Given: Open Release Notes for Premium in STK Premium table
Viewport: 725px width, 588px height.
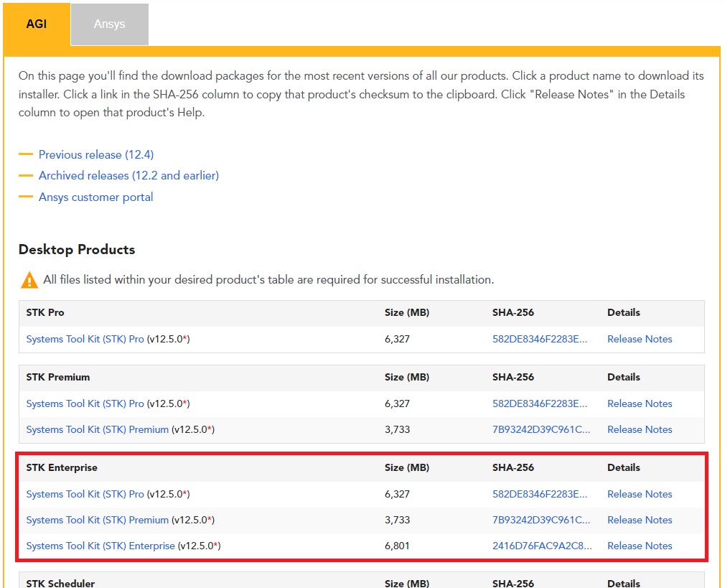Looking at the screenshot, I should [x=639, y=429].
